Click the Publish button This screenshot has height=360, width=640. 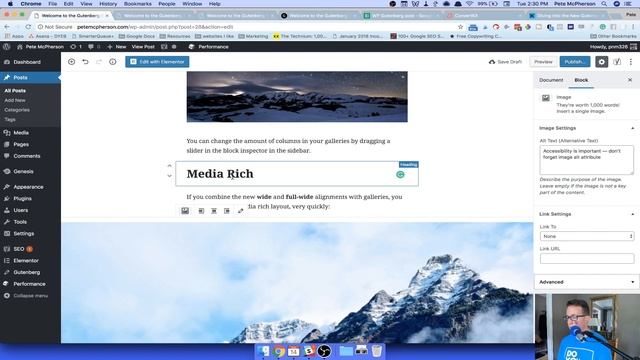pos(575,62)
